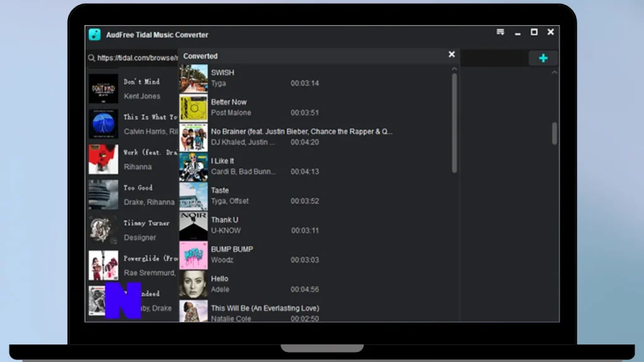This screenshot has height=362, width=644.
Task: Click the Converted list scroll-up arrow
Action: pyautogui.click(x=454, y=69)
